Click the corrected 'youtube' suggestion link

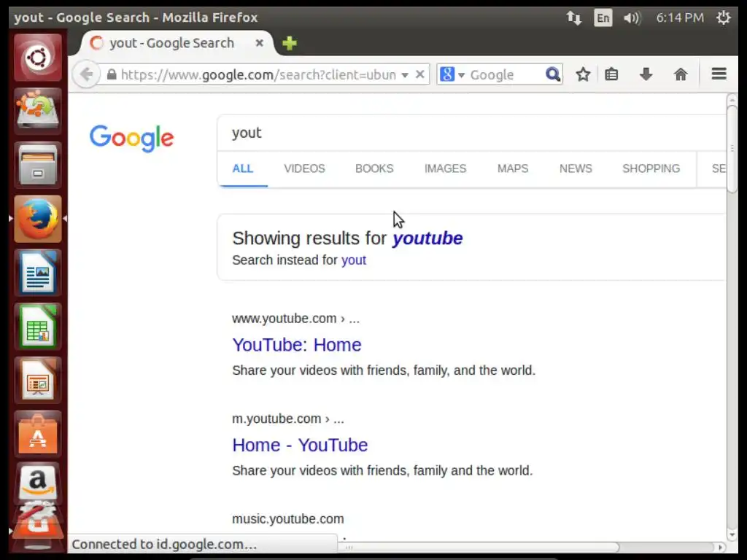coord(427,238)
